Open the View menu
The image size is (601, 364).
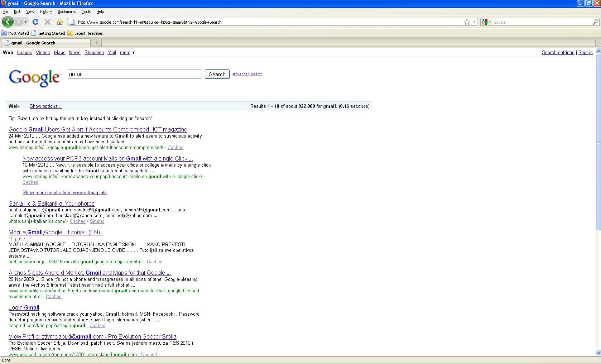(x=30, y=11)
